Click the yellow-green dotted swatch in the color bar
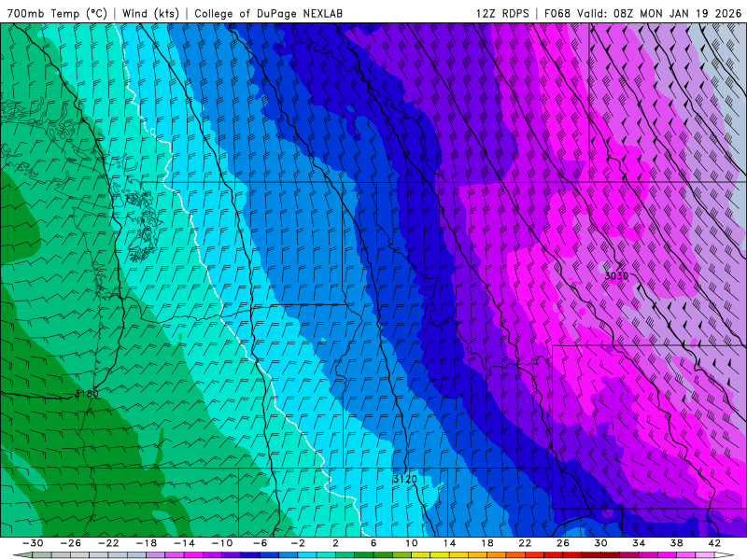Viewport: 747px width, 560px height. 421,555
